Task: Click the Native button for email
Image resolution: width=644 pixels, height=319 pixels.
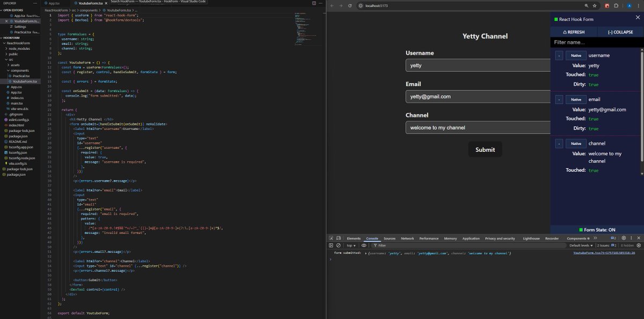Action: [x=576, y=99]
